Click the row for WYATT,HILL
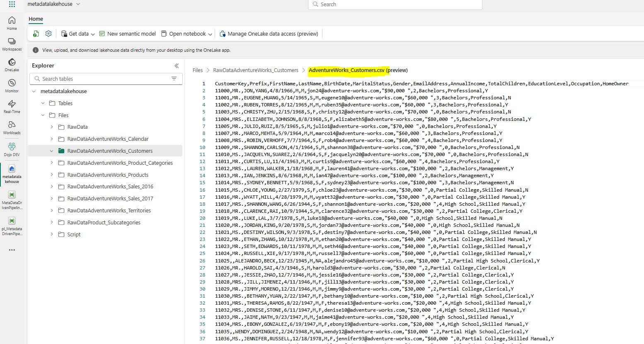Image resolution: width=644 pixels, height=344 pixels. 370,197
